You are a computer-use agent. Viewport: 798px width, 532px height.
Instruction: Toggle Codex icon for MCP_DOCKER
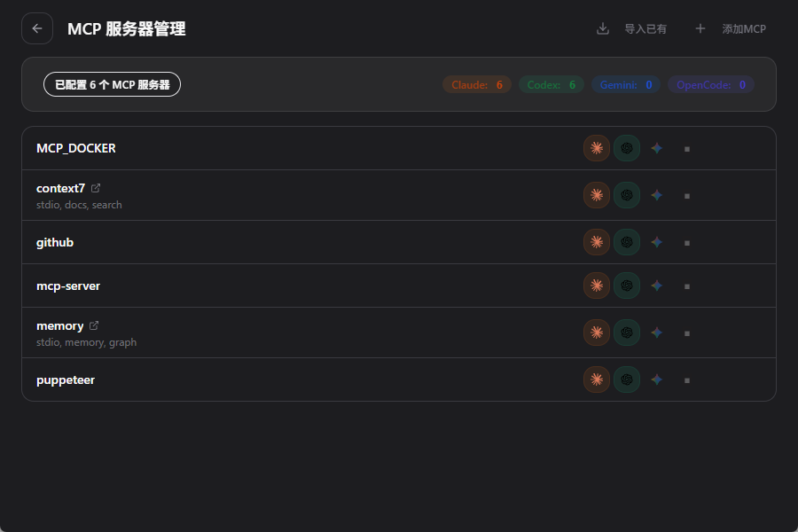click(627, 148)
